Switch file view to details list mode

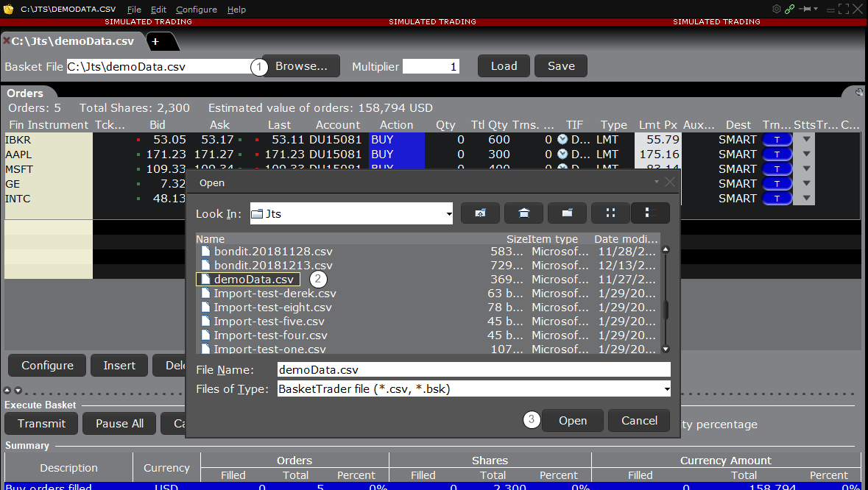coord(650,213)
